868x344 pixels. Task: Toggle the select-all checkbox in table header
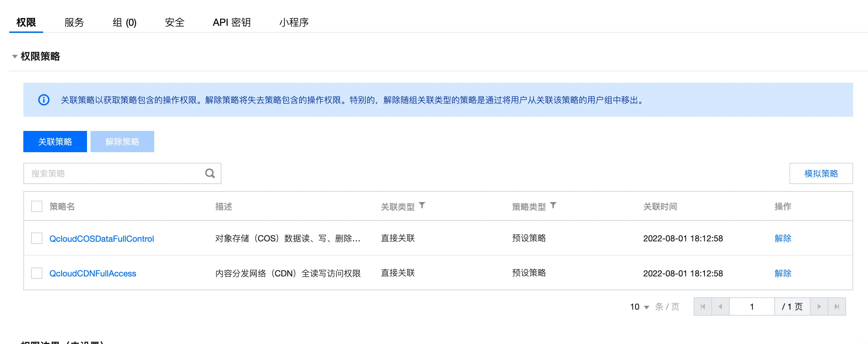pos(37,206)
